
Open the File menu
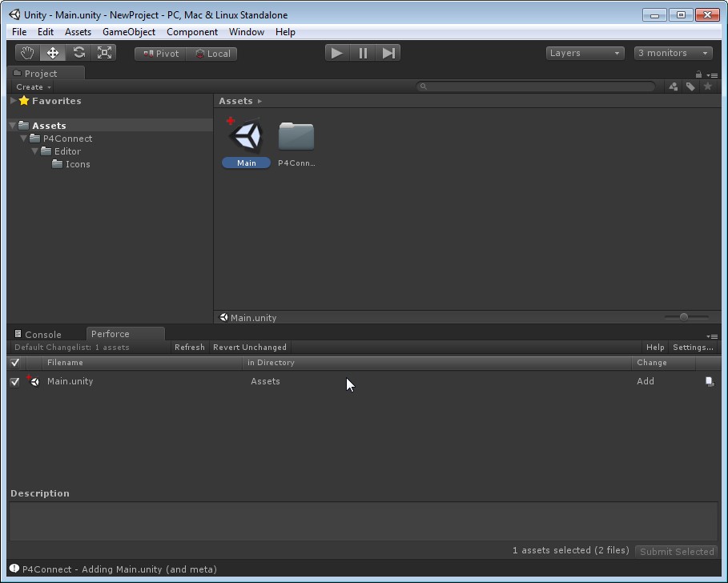[x=19, y=32]
